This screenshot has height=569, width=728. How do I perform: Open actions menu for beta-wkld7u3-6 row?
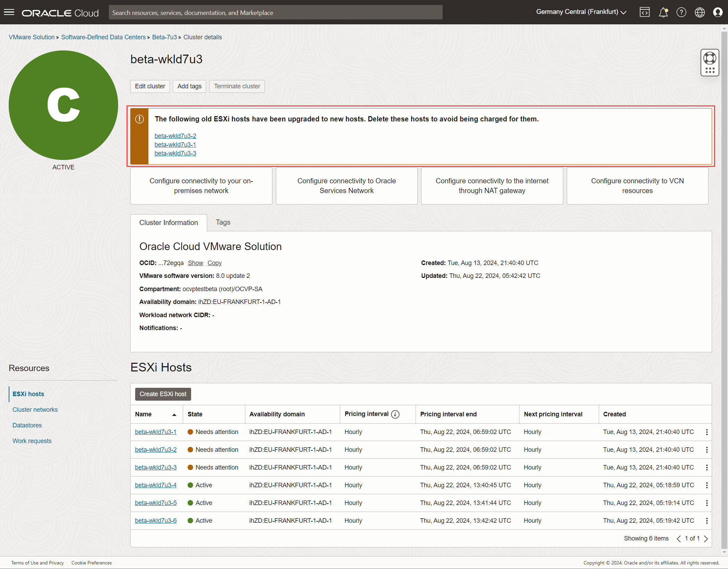click(x=706, y=521)
